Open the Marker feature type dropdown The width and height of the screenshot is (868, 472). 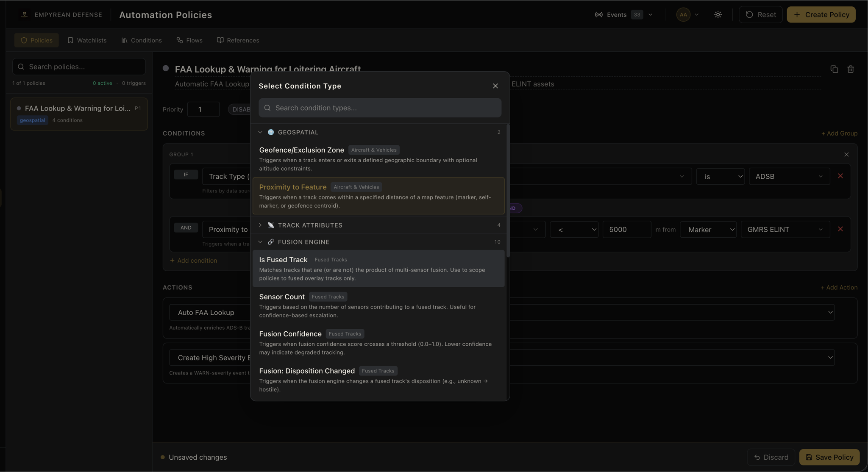click(708, 229)
